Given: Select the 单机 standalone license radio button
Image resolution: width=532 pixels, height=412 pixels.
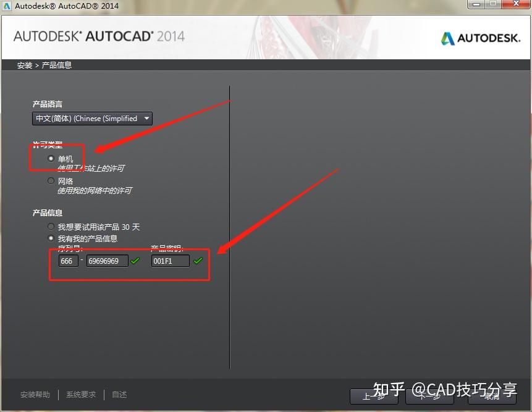Looking at the screenshot, I should click(51, 158).
